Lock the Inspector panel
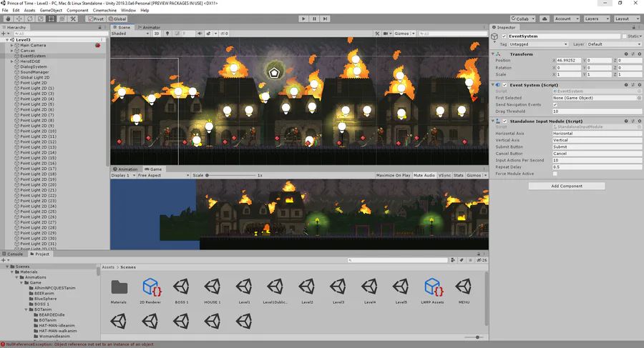The image size is (644, 348). click(x=633, y=27)
